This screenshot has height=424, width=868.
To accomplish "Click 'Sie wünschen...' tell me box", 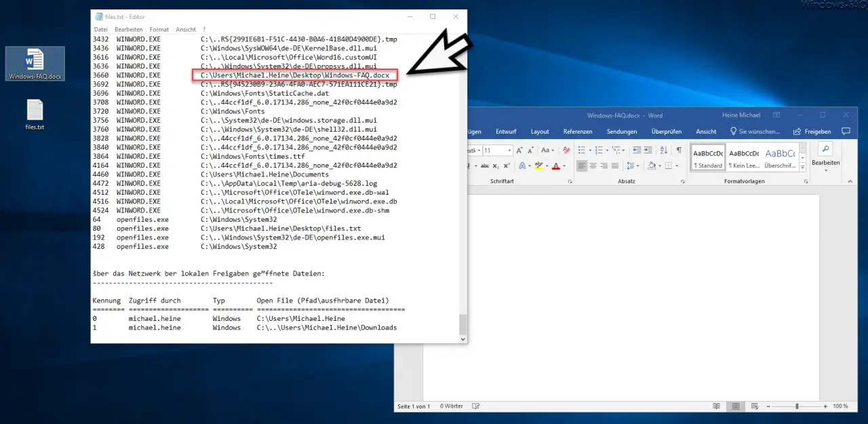I will click(x=755, y=132).
